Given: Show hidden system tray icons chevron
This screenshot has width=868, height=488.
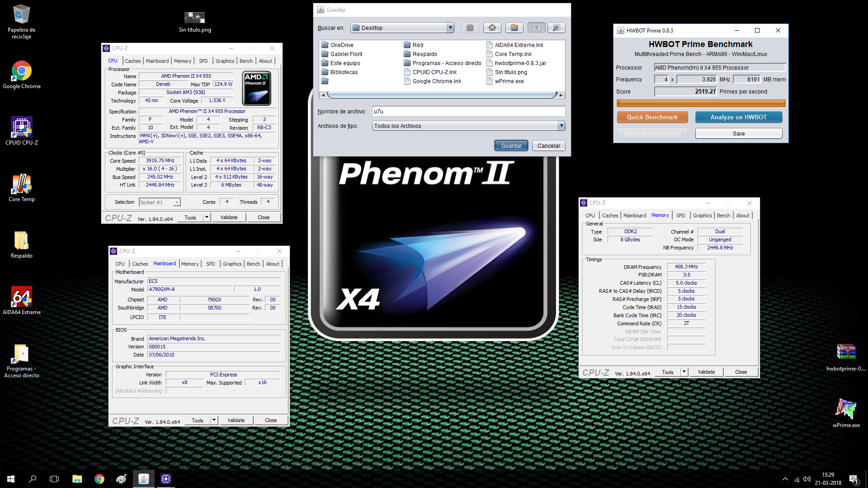Looking at the screenshot, I should coord(785,479).
